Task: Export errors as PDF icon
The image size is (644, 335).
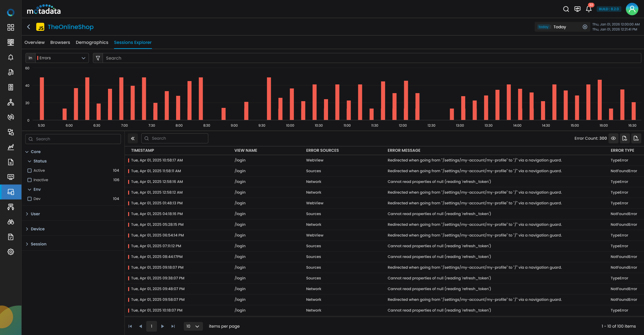Action: [x=625, y=138]
